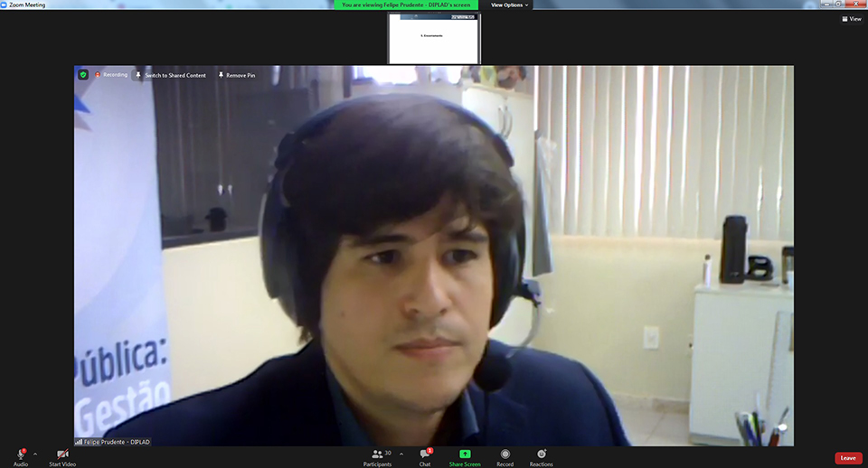Click the green screen viewing notification banner

pos(407,5)
